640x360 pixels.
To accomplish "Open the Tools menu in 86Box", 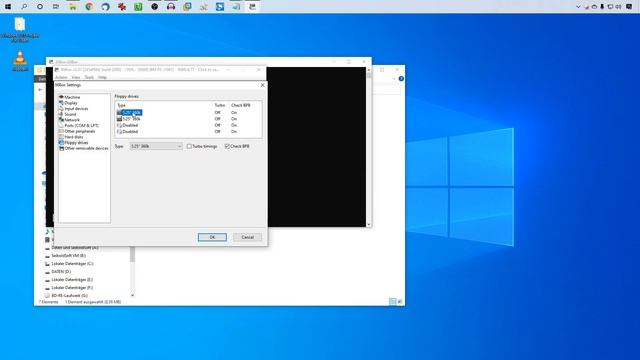I will coord(89,77).
